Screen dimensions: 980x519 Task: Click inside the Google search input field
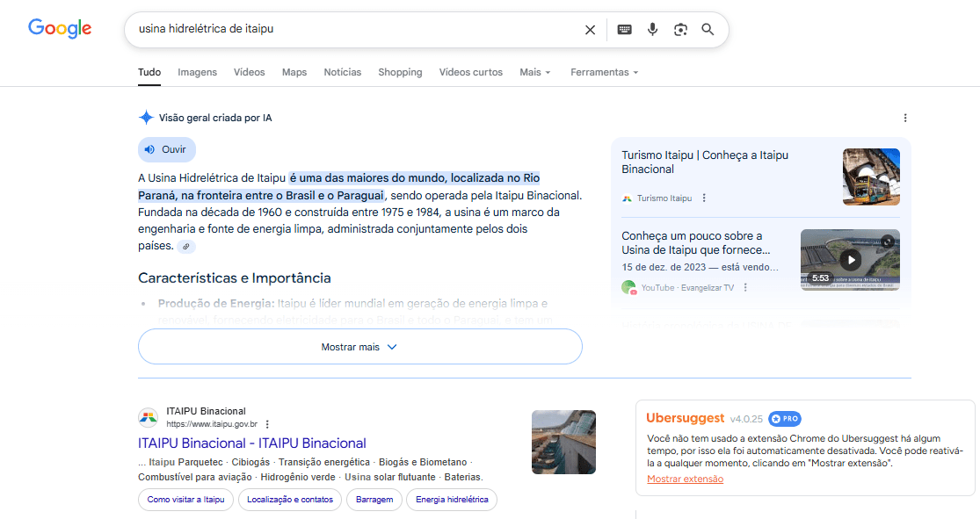352,30
